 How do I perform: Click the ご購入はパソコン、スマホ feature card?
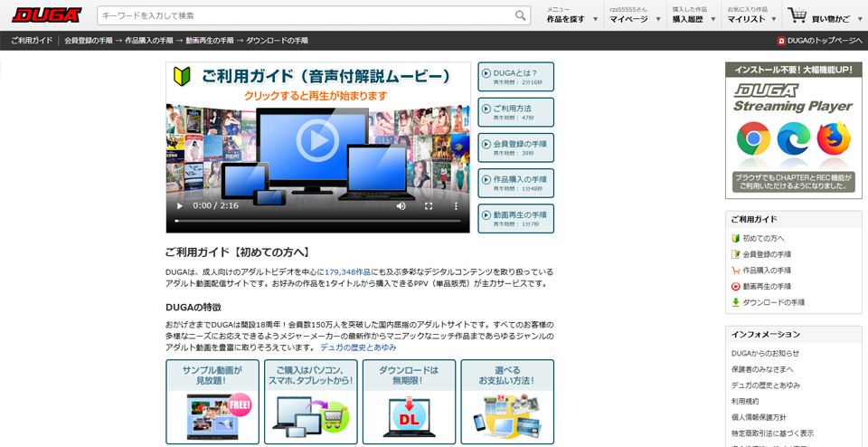[310, 402]
